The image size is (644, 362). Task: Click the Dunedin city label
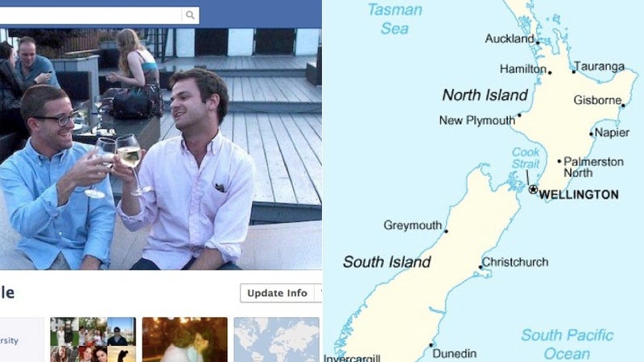pos(454,353)
